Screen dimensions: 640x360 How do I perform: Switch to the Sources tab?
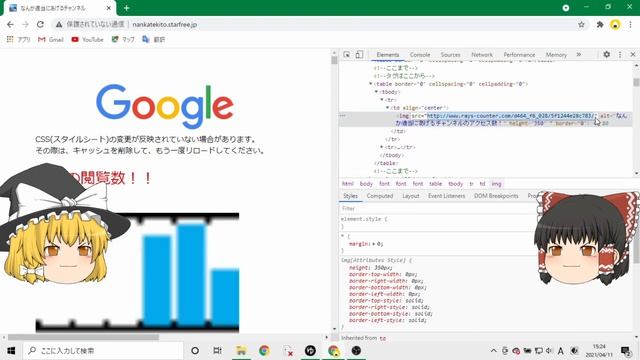pyautogui.click(x=450, y=55)
